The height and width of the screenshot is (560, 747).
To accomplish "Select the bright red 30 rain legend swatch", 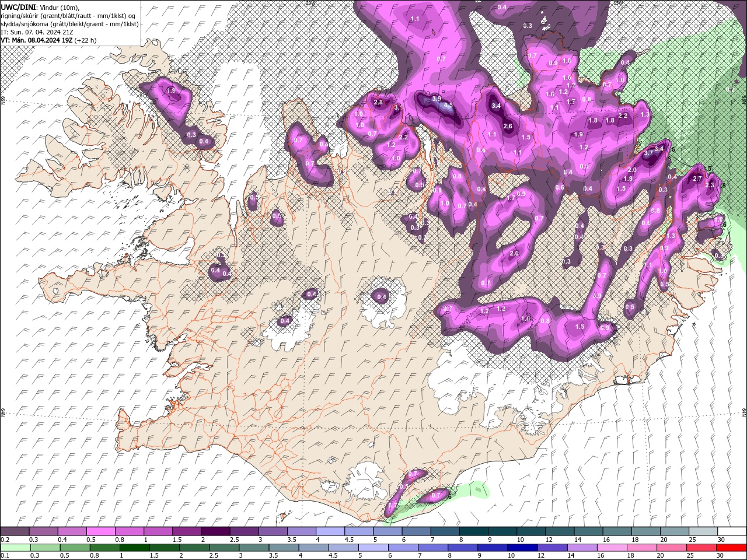I will 731,548.
